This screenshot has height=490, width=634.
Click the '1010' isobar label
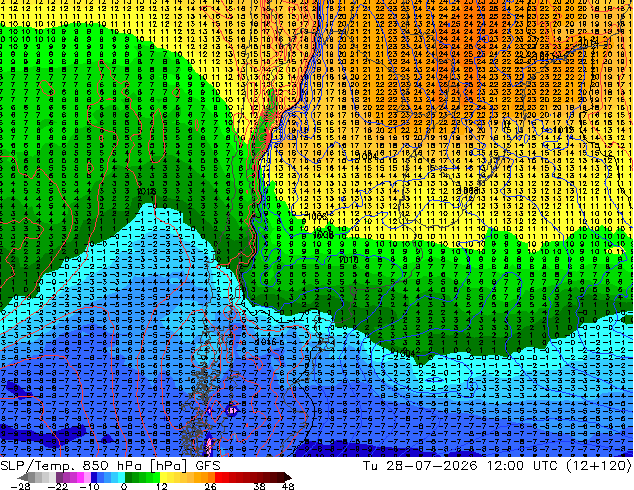pyautogui.click(x=348, y=260)
